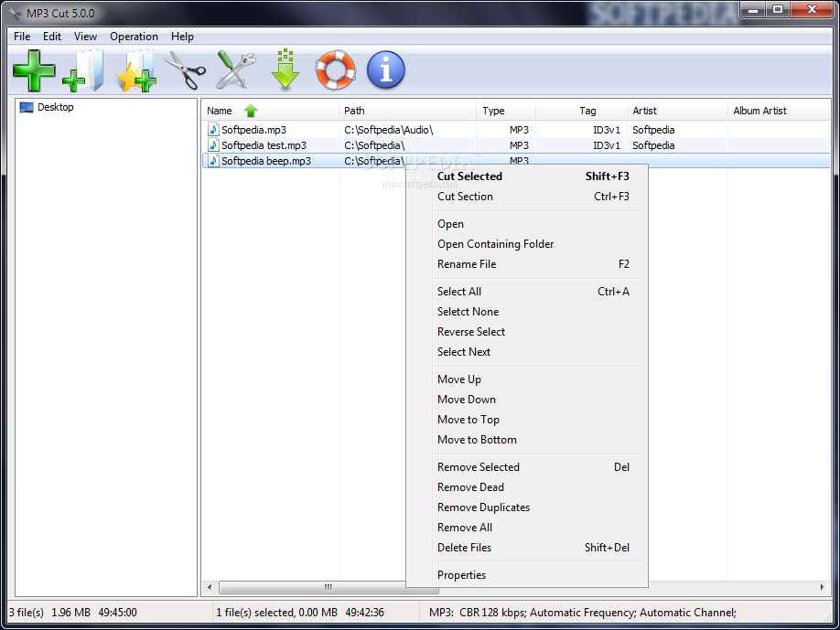
Task: Select the Softpedia beep.mp3 file name
Action: (x=266, y=161)
